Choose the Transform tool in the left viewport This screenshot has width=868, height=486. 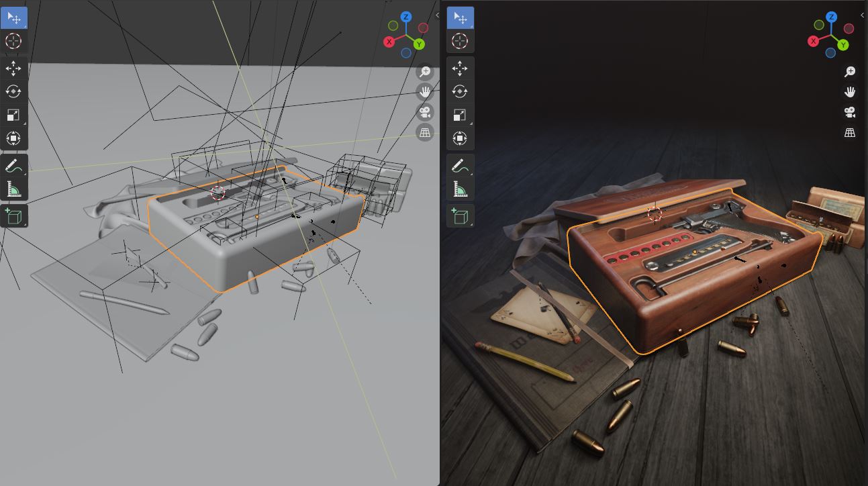(x=13, y=138)
